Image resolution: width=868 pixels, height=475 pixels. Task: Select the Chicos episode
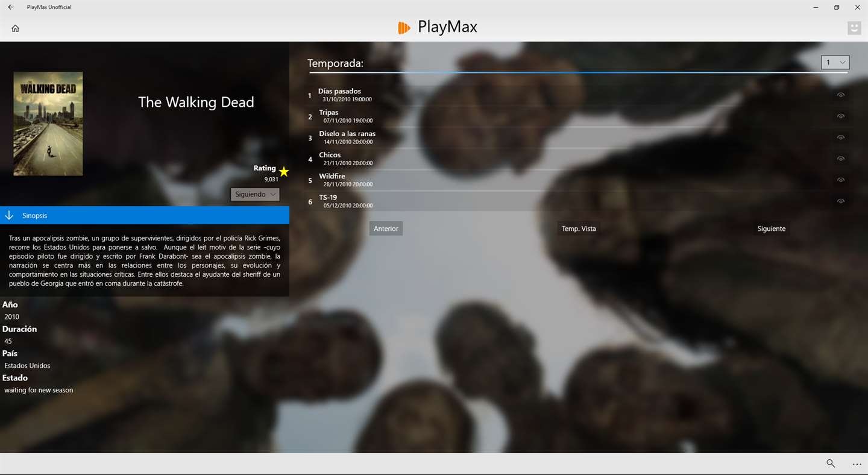(x=577, y=159)
